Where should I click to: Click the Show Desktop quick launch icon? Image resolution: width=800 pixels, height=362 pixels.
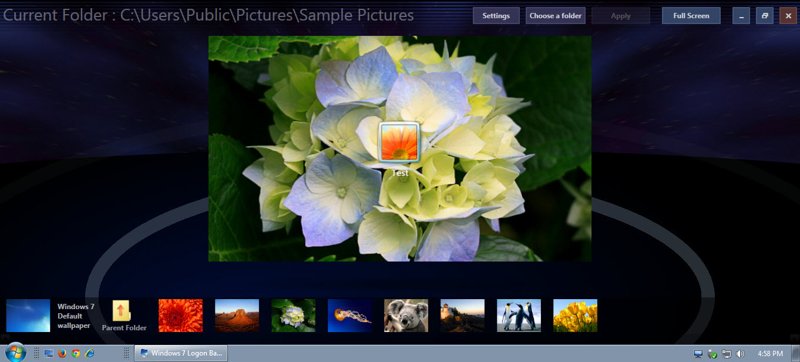pyautogui.click(x=49, y=353)
